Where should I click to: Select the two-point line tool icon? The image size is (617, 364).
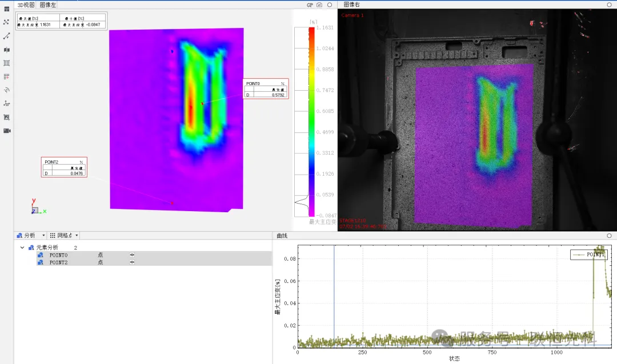click(7, 36)
